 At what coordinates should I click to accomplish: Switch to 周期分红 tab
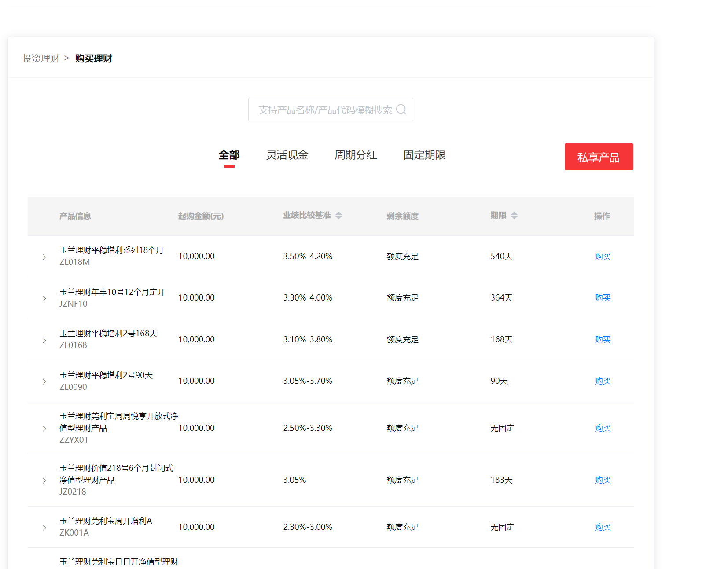click(356, 155)
